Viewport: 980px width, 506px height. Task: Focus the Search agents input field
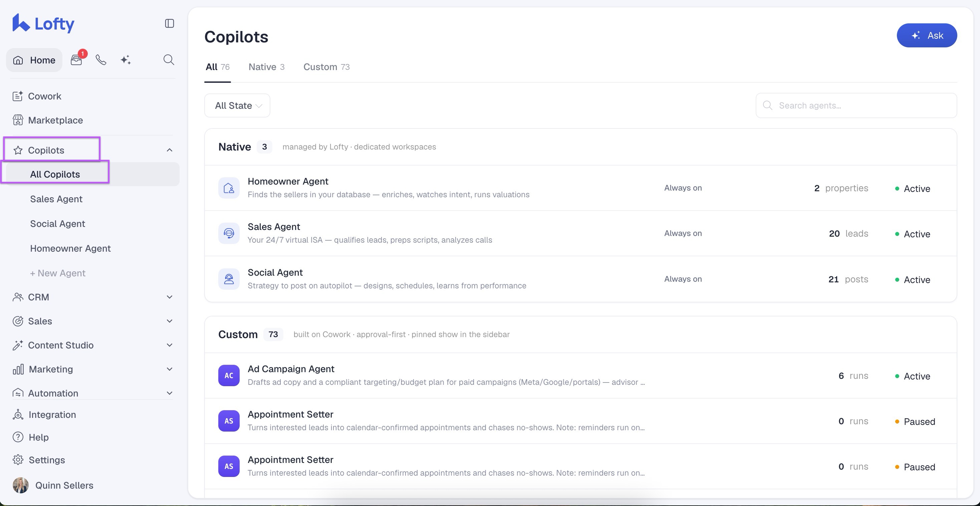[x=856, y=105]
